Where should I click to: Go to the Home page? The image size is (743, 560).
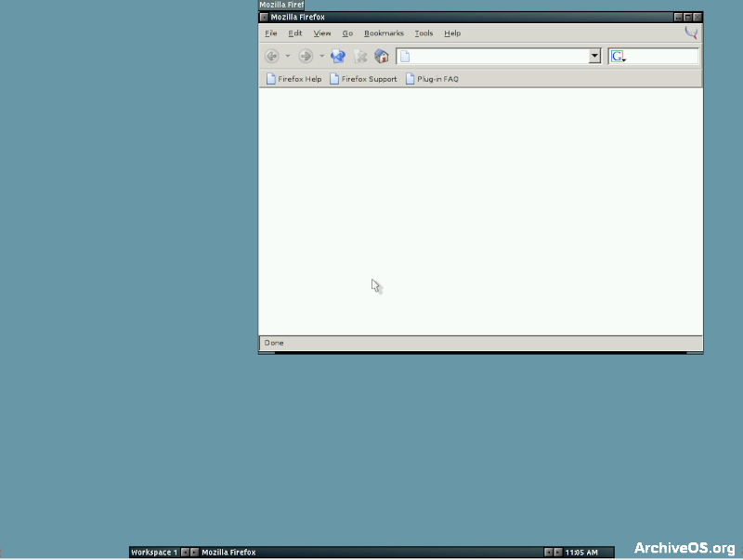point(382,57)
